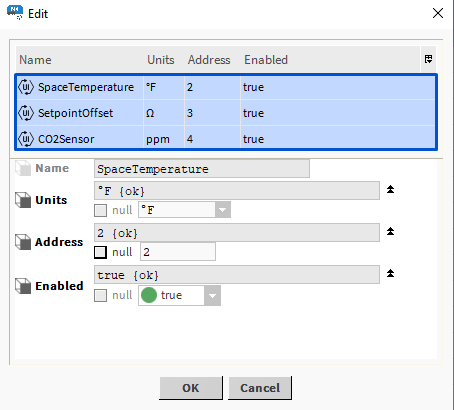
Task: Open the Enabled true/false dropdown
Action: coord(212,295)
